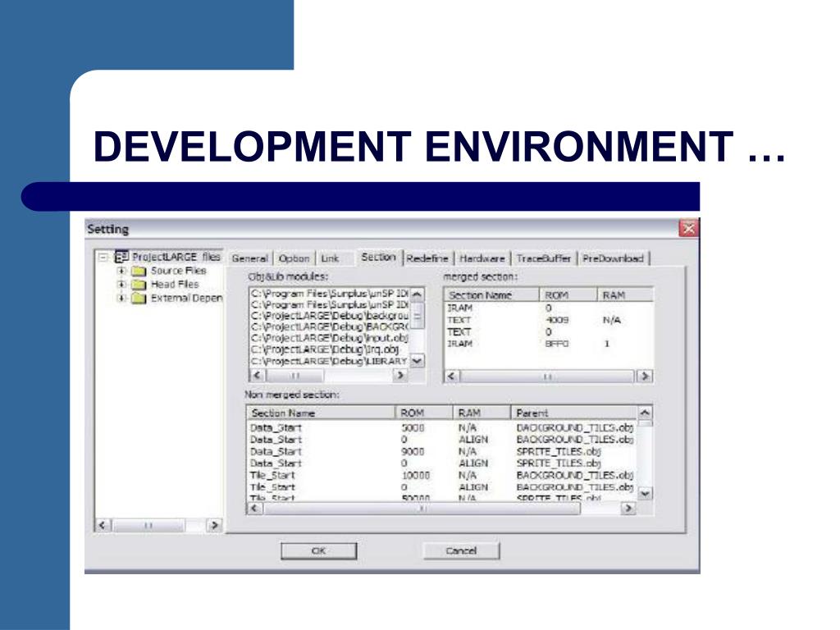The height and width of the screenshot is (630, 840).
Task: Switch to the PreDownload tab
Action: coord(613,258)
